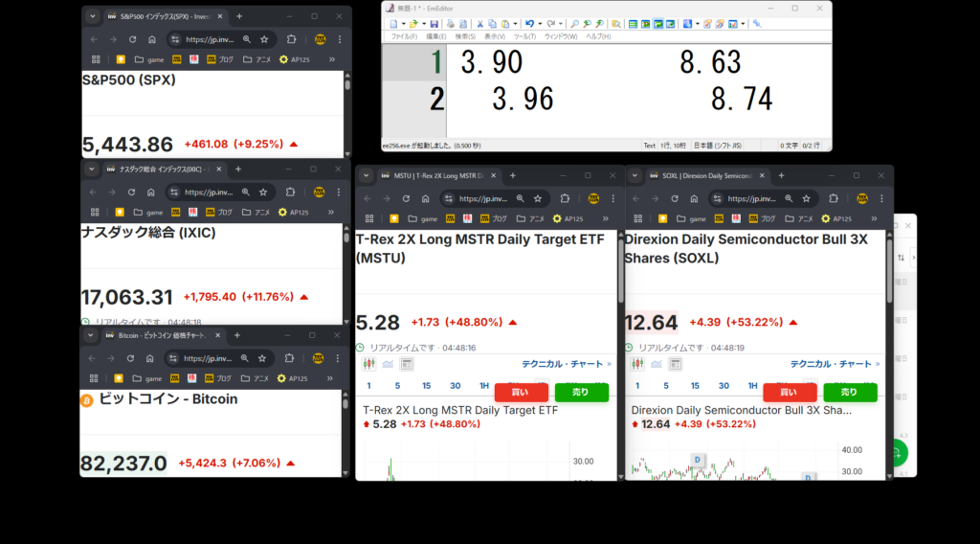
Task: Open site info icon in Nasdaq address bar
Action: pos(174,193)
